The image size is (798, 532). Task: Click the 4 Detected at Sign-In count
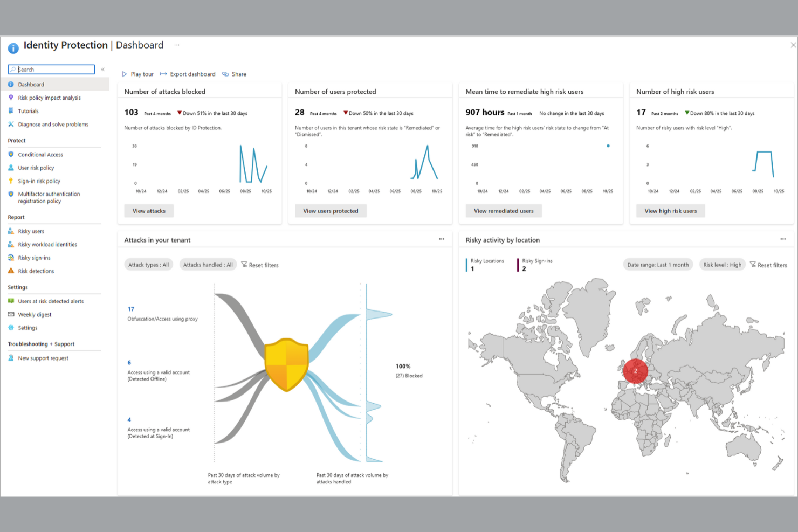[x=129, y=419]
